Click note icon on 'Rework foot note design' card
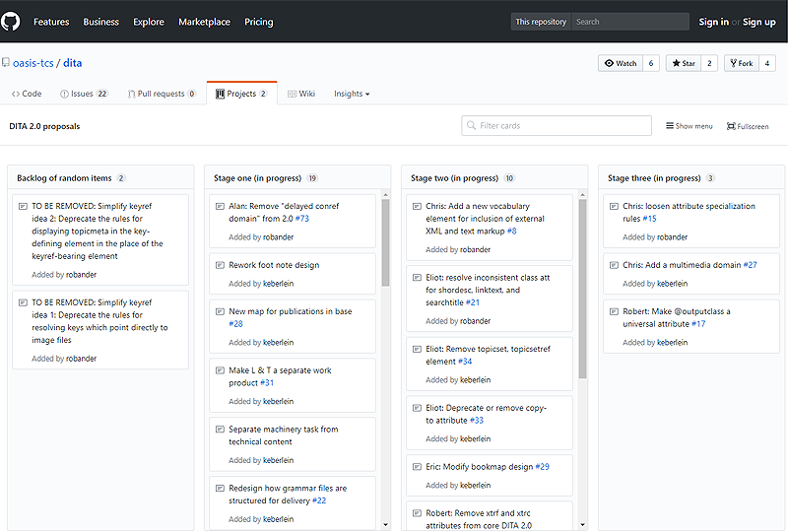The width and height of the screenshot is (788, 532). [220, 265]
